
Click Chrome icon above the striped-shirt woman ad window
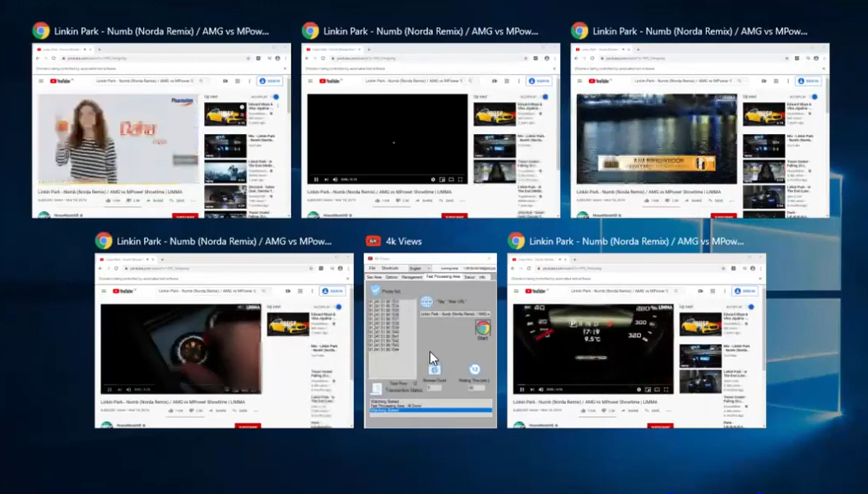[41, 31]
